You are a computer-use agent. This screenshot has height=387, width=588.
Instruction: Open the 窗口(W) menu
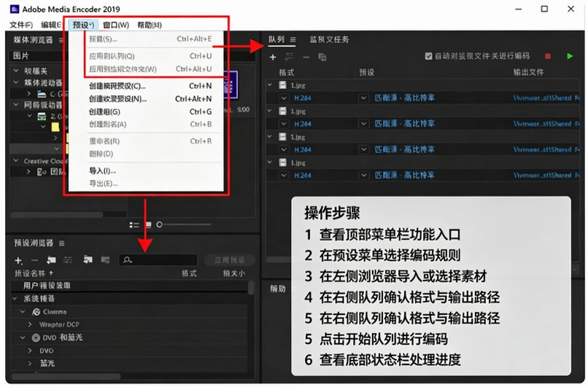116,25
